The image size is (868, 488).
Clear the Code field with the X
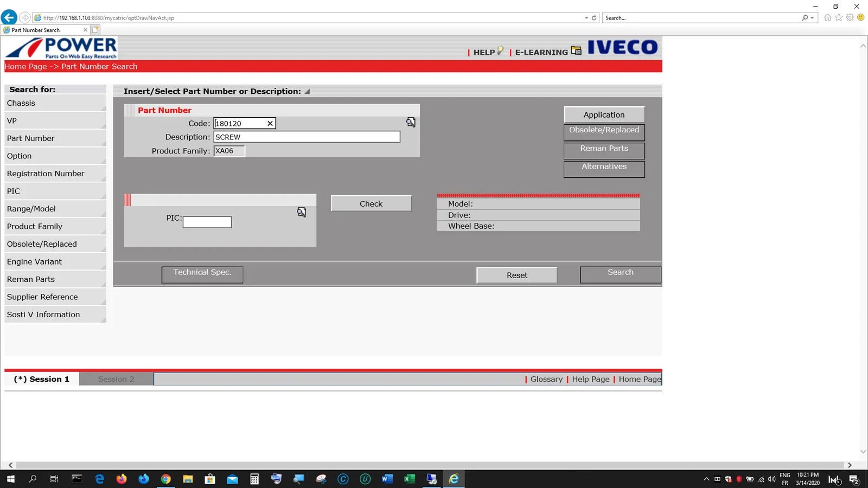[270, 124]
